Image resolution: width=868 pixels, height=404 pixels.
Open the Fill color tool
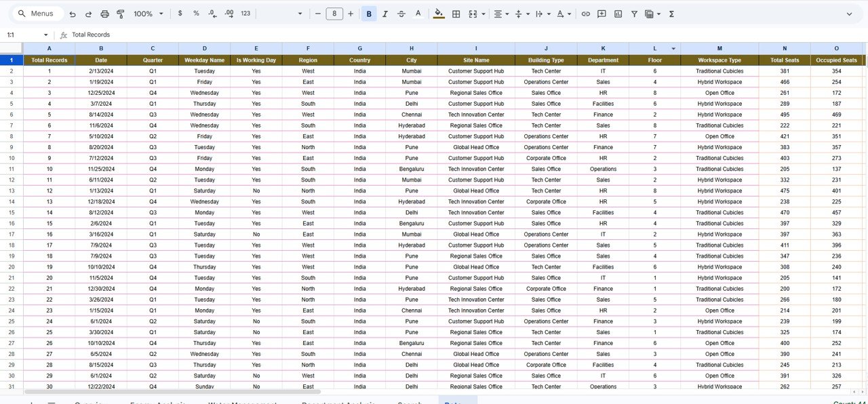point(438,14)
